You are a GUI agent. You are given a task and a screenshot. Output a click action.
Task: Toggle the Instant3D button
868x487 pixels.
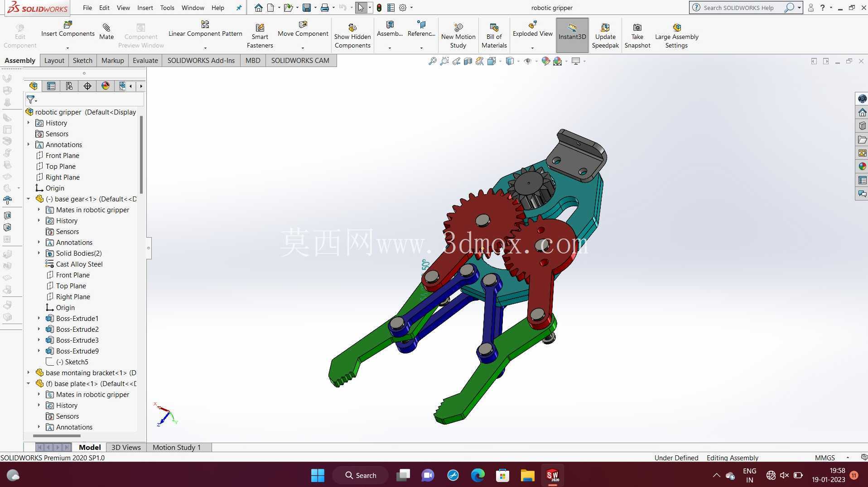pyautogui.click(x=572, y=35)
